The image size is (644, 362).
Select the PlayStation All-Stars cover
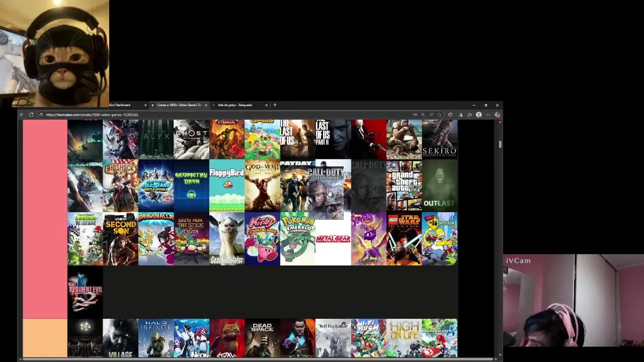[156, 186]
